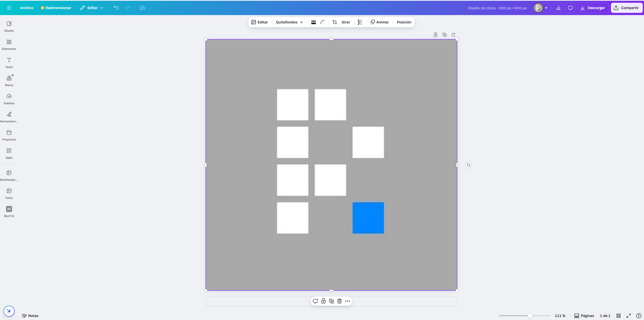Open the more options ellipsis menu
The image size is (644, 320).
coord(348,301)
